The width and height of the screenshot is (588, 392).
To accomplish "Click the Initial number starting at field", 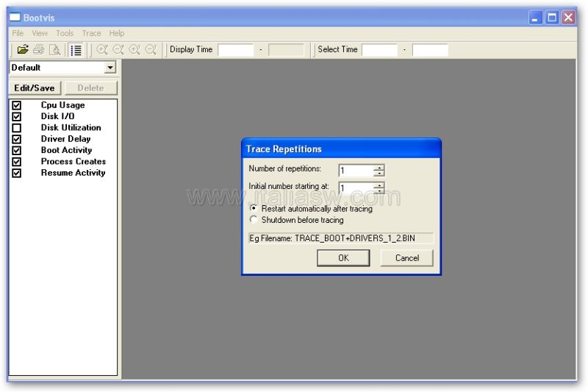I will coord(356,188).
